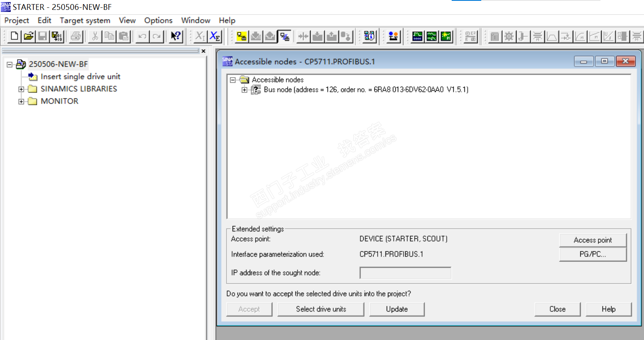The width and height of the screenshot is (644, 340).
Task: Maximize the Accessible nodes window
Action: pyautogui.click(x=605, y=61)
